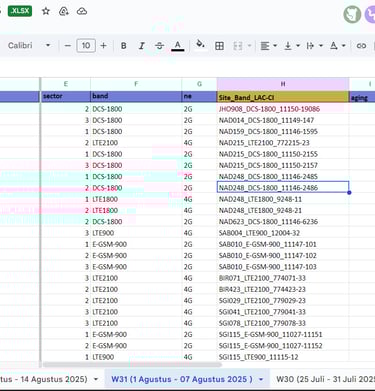The image size is (375, 391).
Task: Click the green .XLSX file badge
Action: (20, 11)
